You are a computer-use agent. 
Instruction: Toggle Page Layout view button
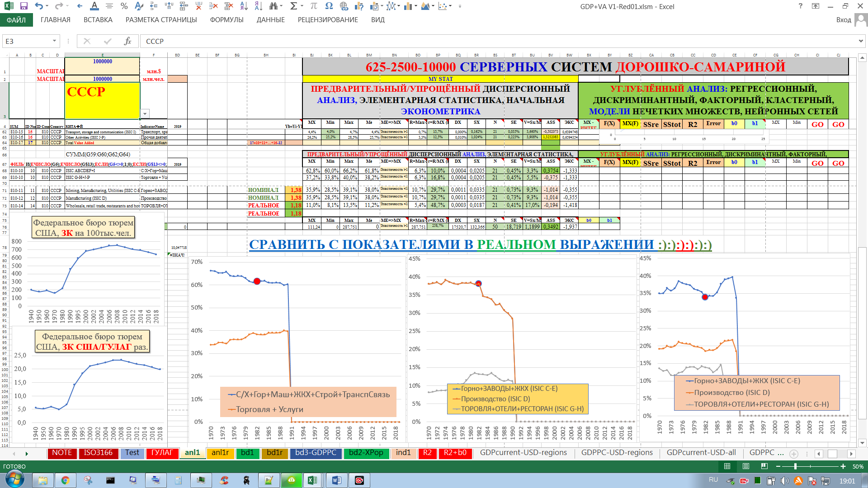coord(746,466)
